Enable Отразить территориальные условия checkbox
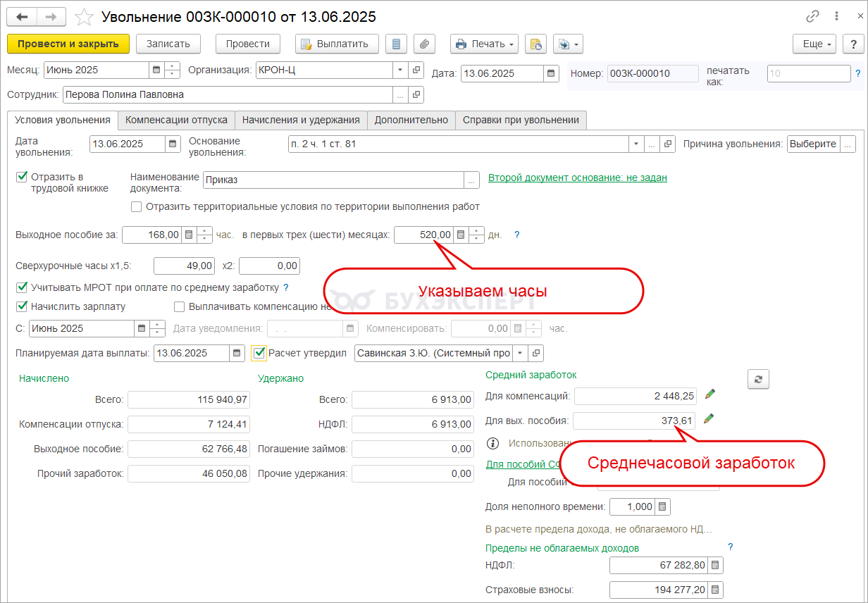 tap(137, 206)
